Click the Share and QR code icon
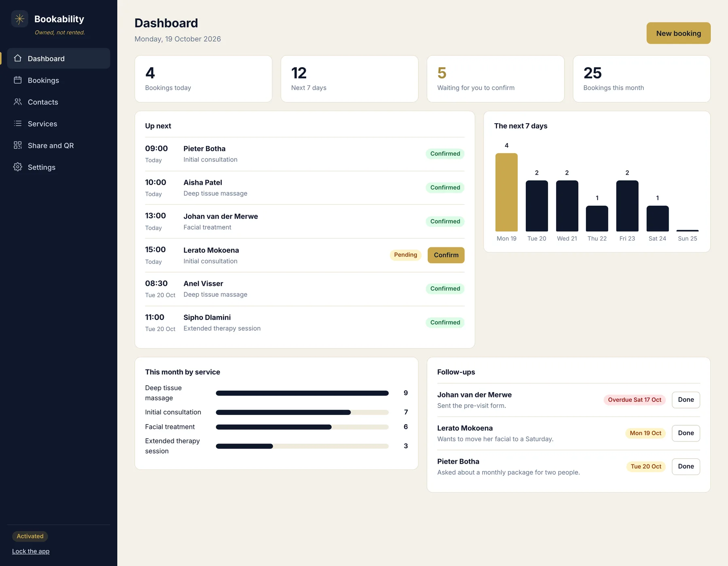Image resolution: width=728 pixels, height=566 pixels. pos(18,146)
